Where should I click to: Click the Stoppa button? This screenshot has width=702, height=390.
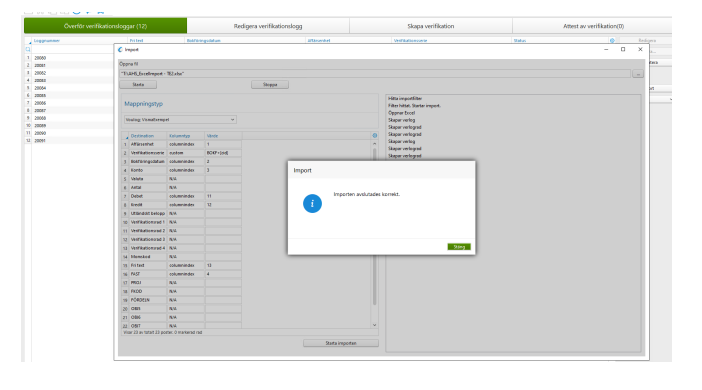[270, 85]
